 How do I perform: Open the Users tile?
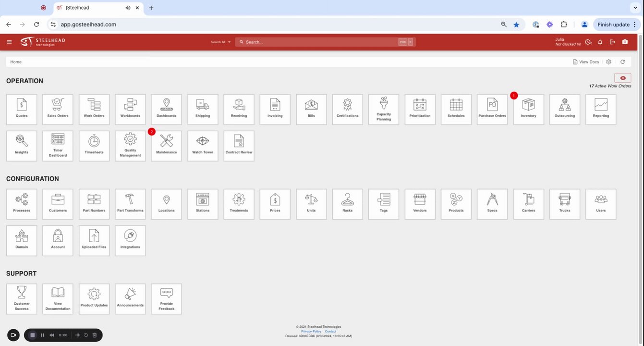tap(601, 204)
